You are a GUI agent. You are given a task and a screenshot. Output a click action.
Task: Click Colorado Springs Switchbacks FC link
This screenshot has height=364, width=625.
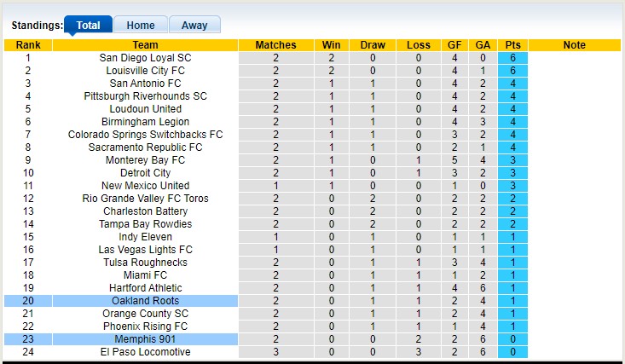(x=145, y=135)
